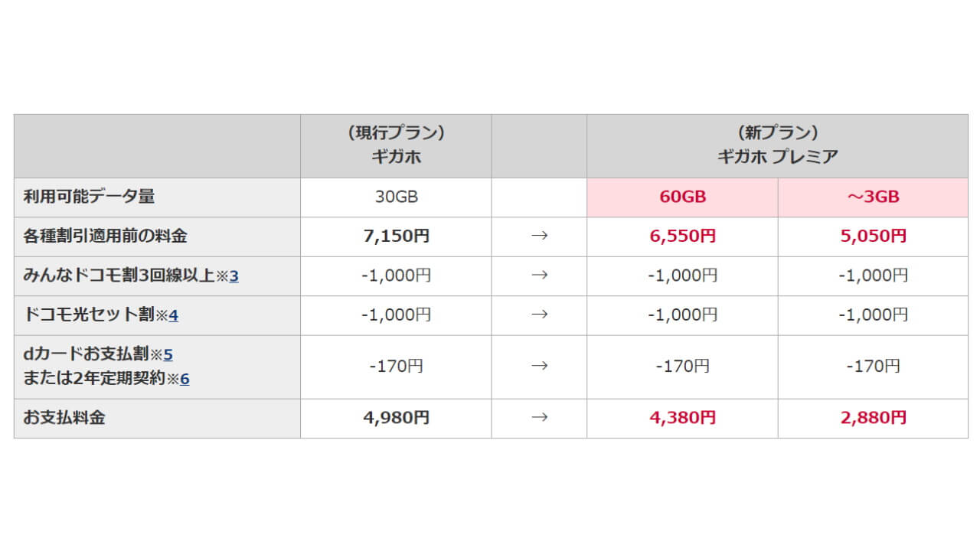The image size is (980, 551).
Task: Click the (新プラン) ギガホ プレミア column header
Action: tap(777, 145)
